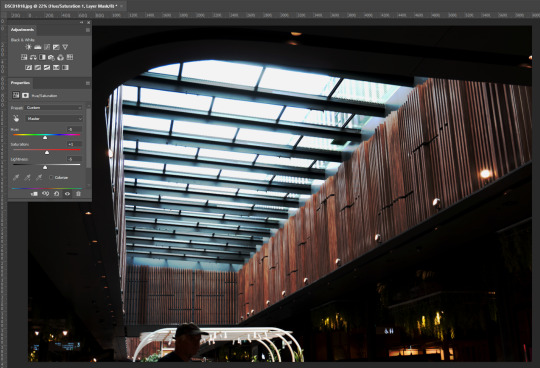
Task: Enable the Colorize checkbox
Action: pyautogui.click(x=51, y=178)
